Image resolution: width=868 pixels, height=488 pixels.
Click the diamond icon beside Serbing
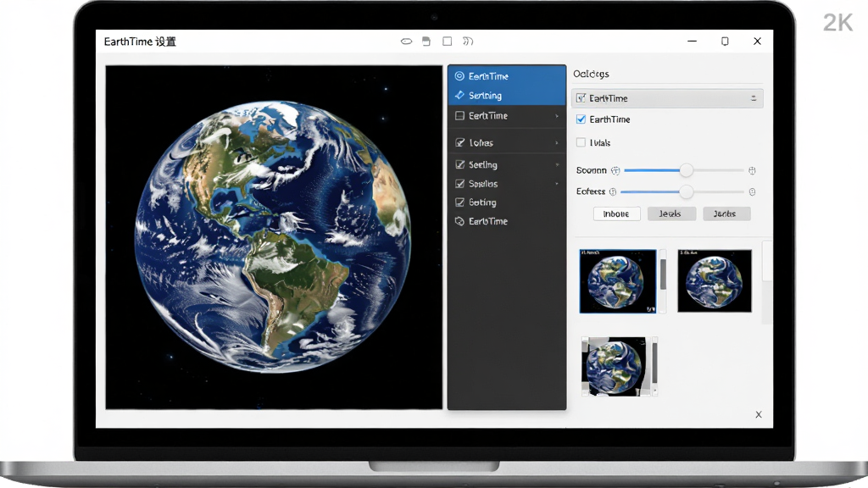(x=459, y=95)
